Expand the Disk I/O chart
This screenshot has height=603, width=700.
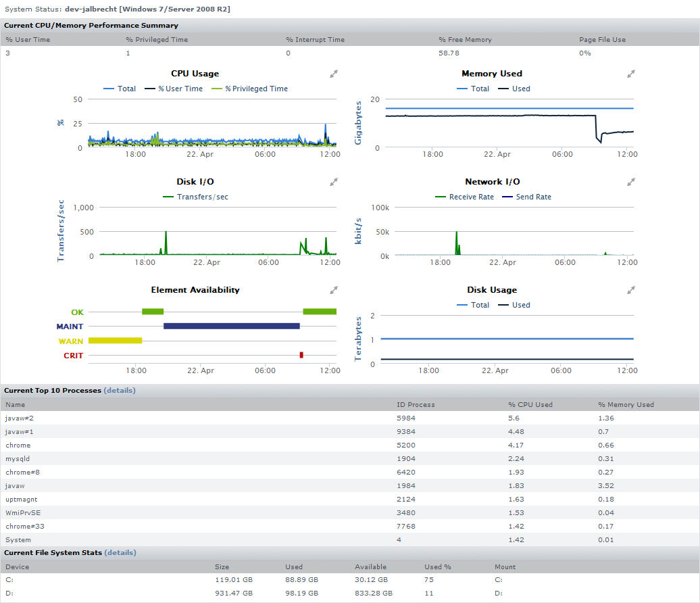click(334, 182)
